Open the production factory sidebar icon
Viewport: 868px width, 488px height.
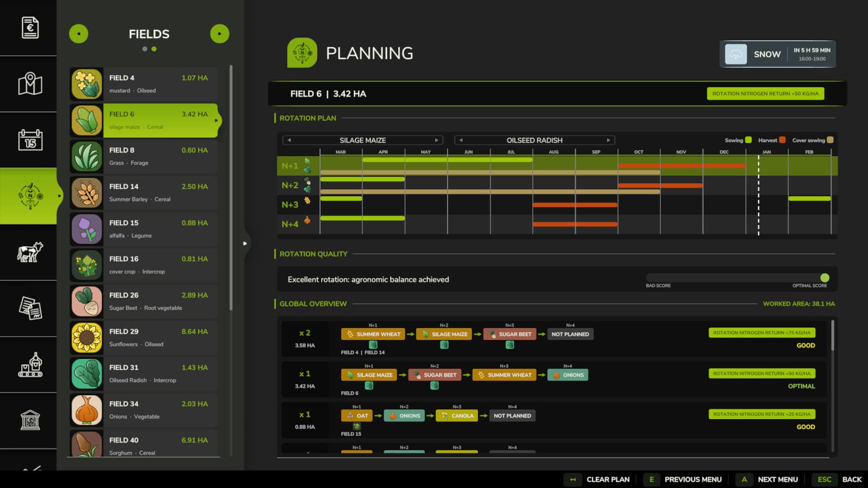(x=30, y=364)
